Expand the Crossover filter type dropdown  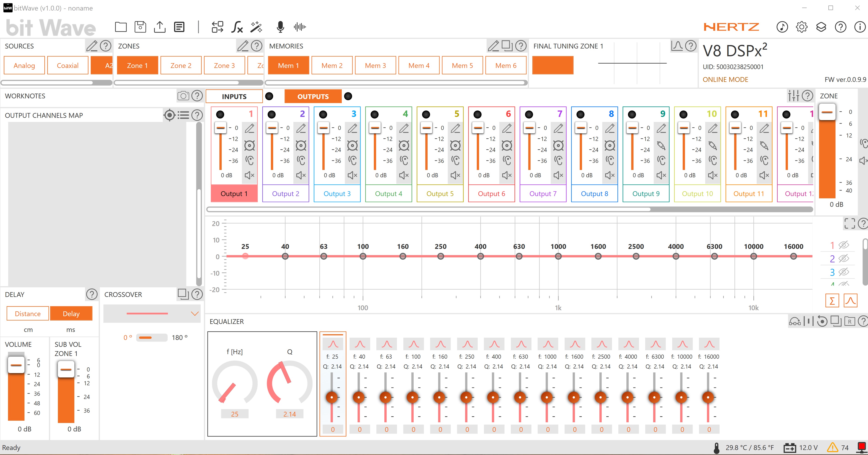point(194,314)
